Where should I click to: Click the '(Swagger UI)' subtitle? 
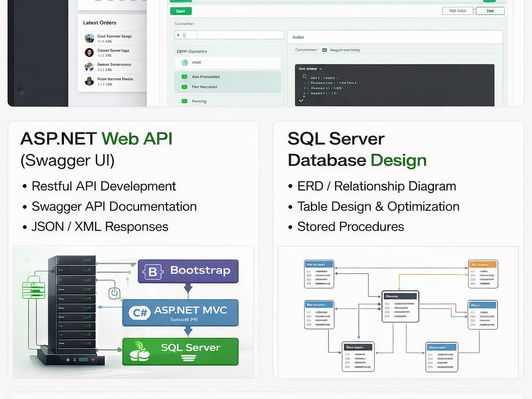coord(68,161)
